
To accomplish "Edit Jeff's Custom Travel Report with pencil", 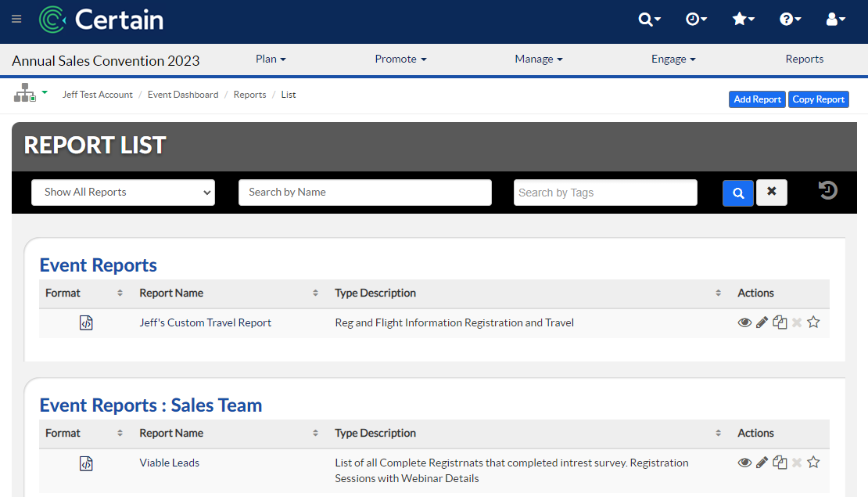I will 762,322.
